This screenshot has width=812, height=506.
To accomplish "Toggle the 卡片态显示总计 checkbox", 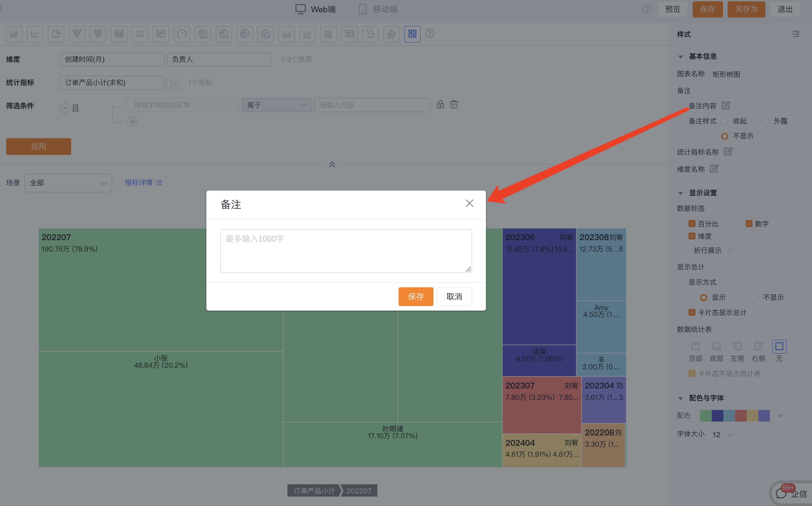I will tap(692, 313).
